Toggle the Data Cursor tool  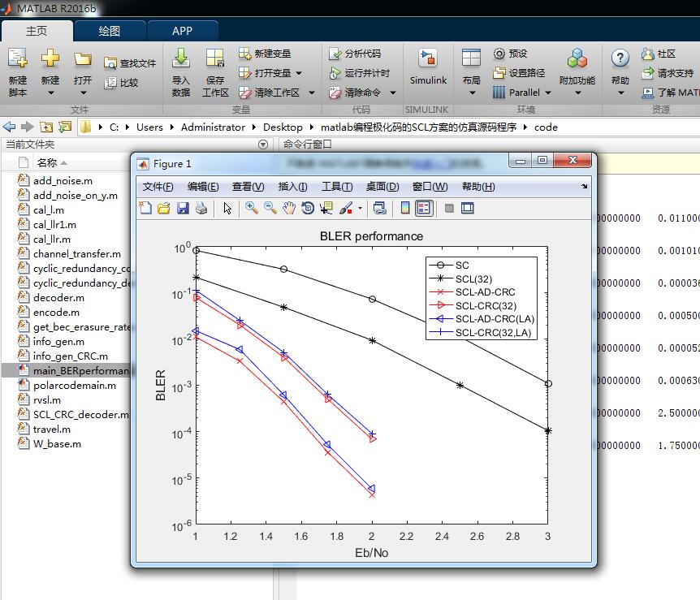(326, 208)
